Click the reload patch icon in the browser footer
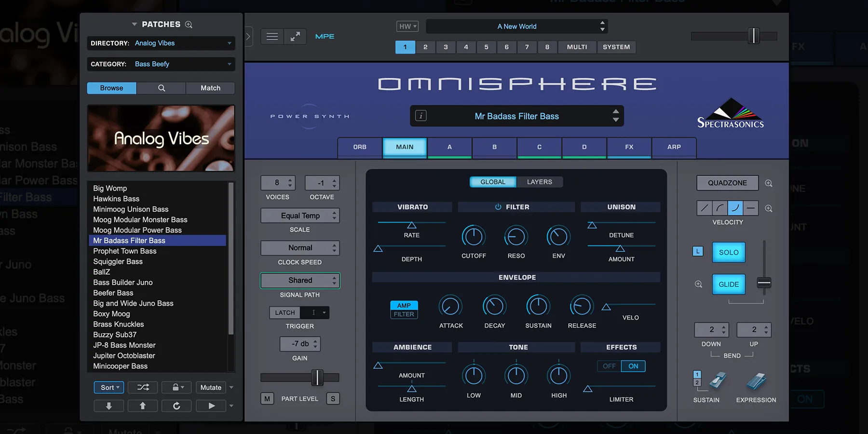 point(176,406)
